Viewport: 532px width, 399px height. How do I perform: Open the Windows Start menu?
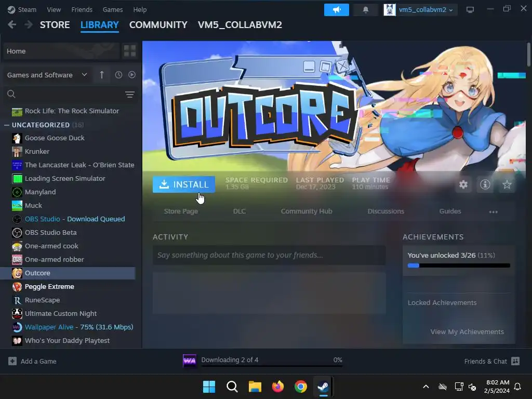coord(209,387)
